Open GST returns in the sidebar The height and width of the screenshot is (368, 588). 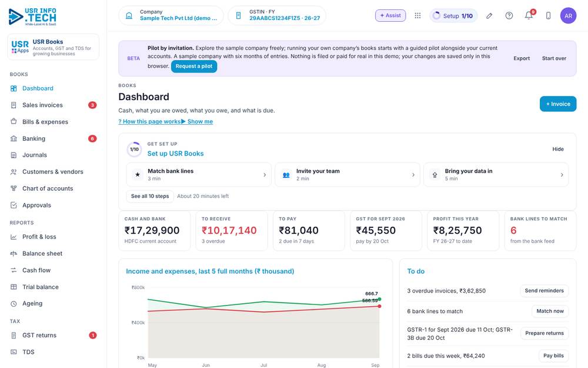point(54,336)
